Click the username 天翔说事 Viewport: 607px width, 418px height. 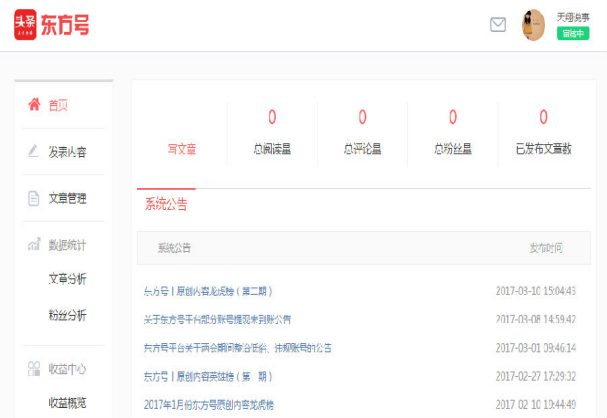(573, 17)
